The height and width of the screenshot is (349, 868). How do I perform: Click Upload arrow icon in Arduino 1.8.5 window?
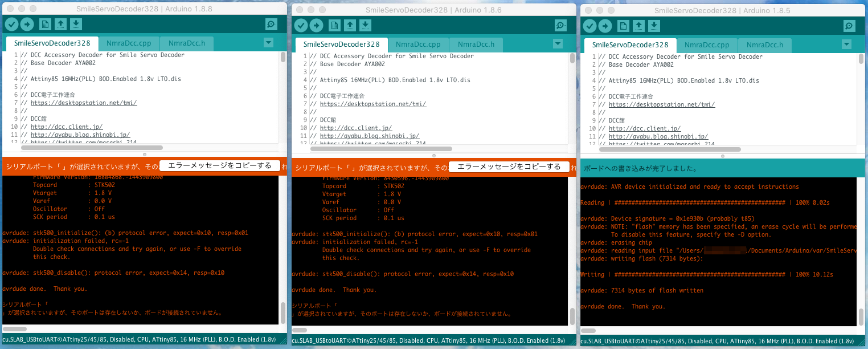point(605,26)
